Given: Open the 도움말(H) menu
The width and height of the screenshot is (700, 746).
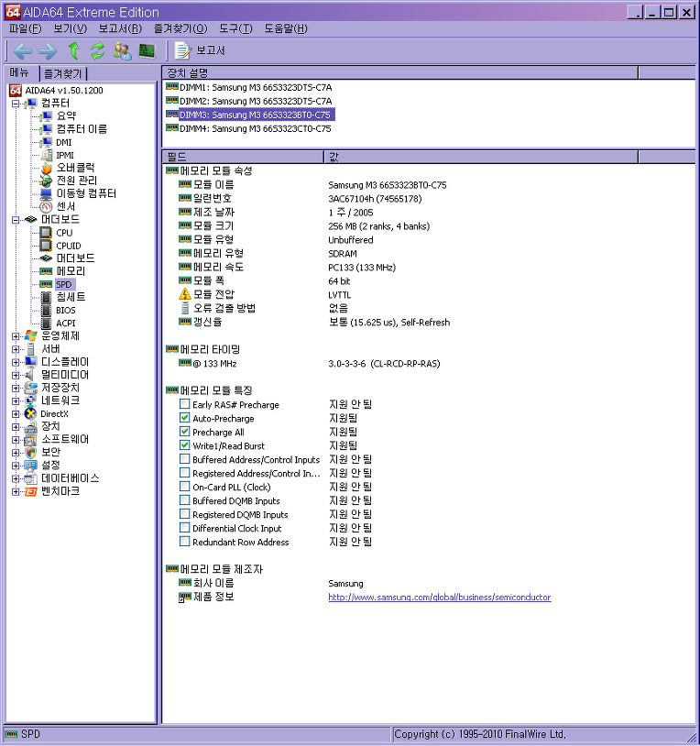Looking at the screenshot, I should pos(286,28).
